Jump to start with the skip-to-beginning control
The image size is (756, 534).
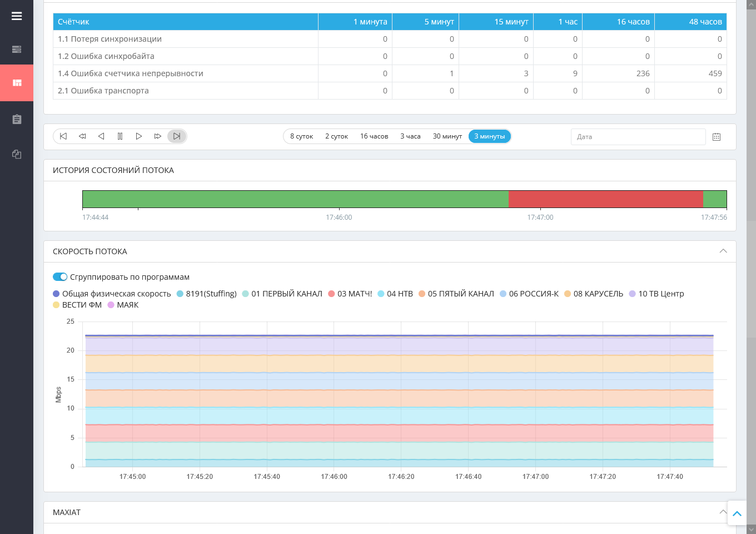pos(63,136)
